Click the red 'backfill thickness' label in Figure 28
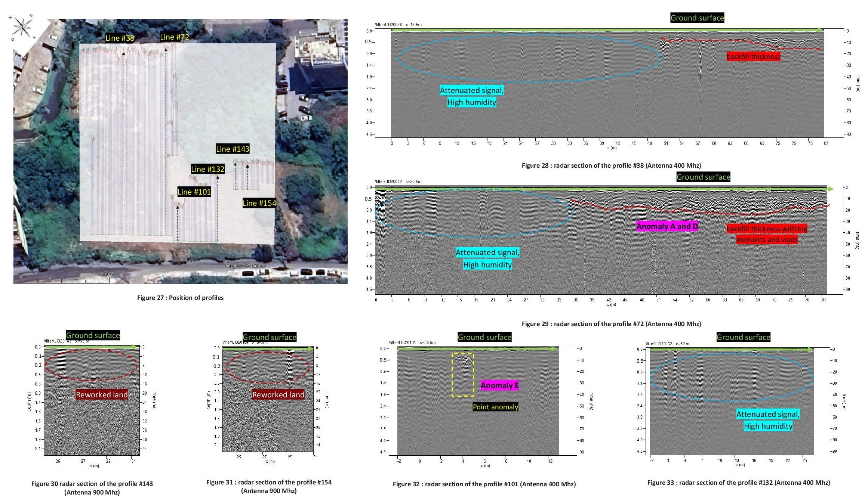868x502 pixels. click(753, 56)
